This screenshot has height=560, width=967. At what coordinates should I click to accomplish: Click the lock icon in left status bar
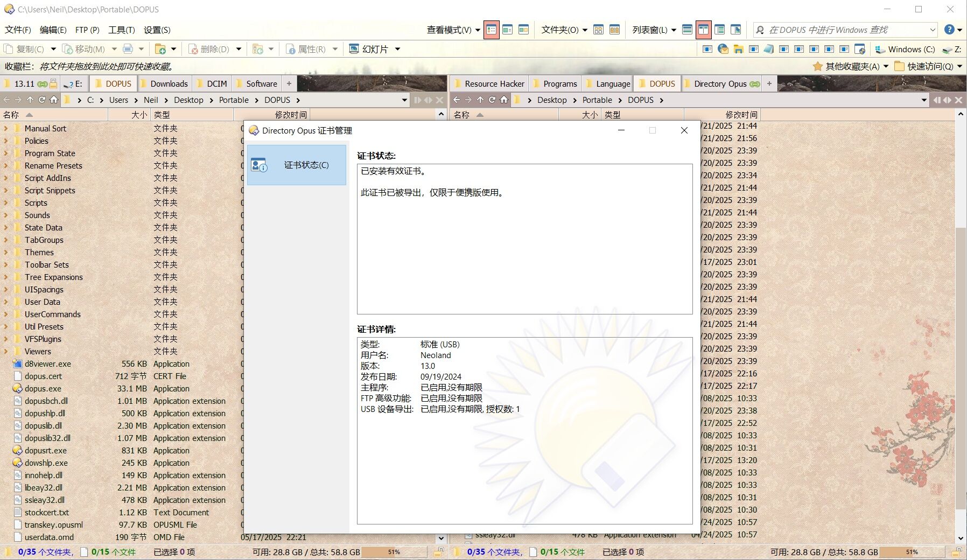tap(439, 552)
